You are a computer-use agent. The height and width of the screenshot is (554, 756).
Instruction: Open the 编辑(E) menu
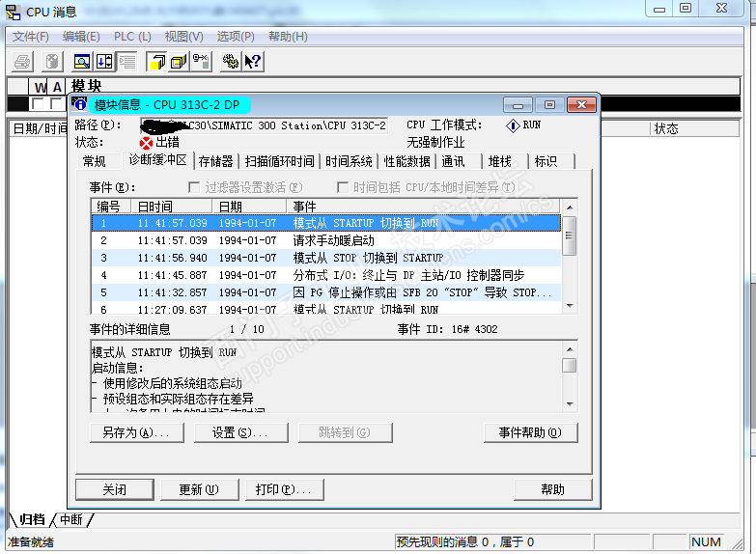81,37
